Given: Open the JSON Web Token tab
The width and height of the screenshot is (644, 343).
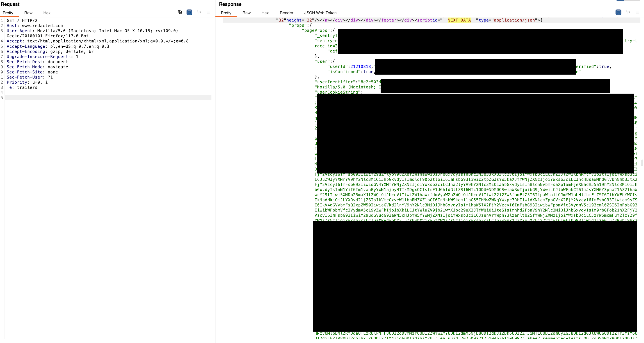Looking at the screenshot, I should (x=320, y=13).
